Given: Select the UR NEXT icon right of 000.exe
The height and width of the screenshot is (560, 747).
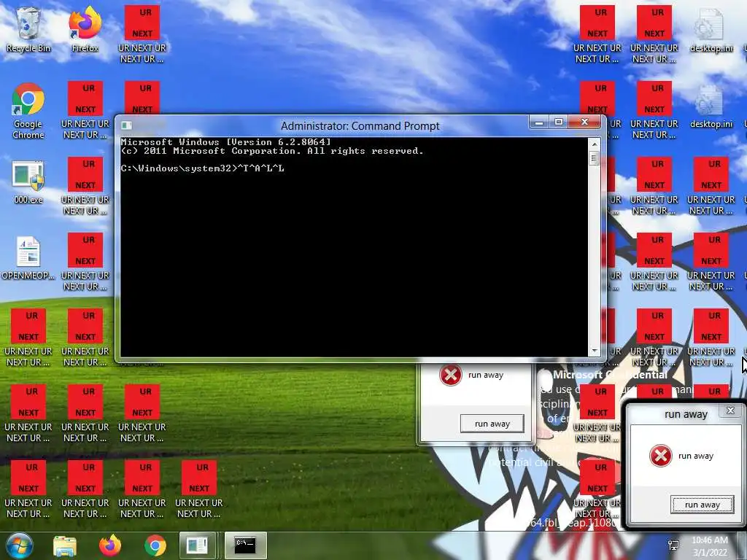Looking at the screenshot, I should [x=85, y=186].
